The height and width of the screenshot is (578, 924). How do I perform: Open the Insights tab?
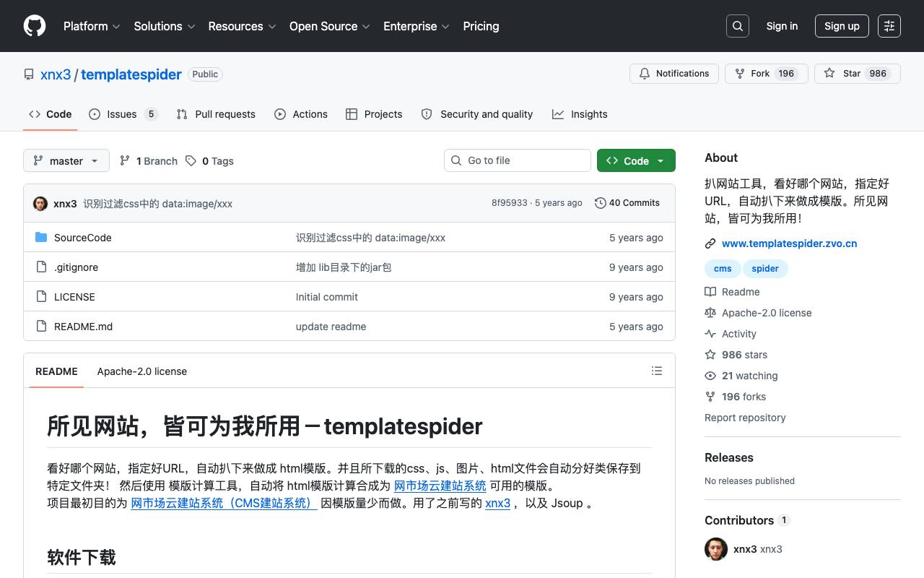pyautogui.click(x=580, y=114)
